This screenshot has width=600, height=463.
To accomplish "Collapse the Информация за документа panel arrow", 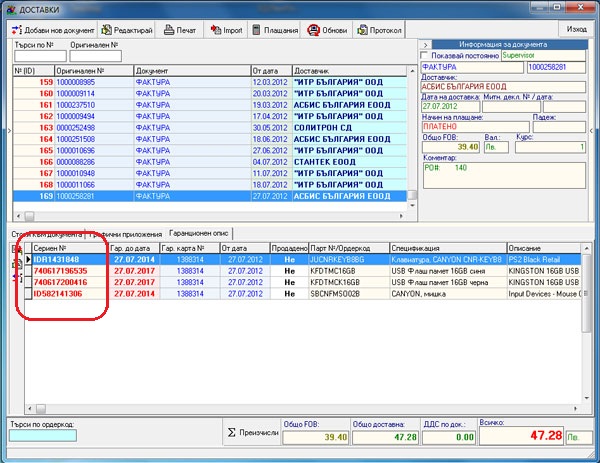I will (x=423, y=45).
